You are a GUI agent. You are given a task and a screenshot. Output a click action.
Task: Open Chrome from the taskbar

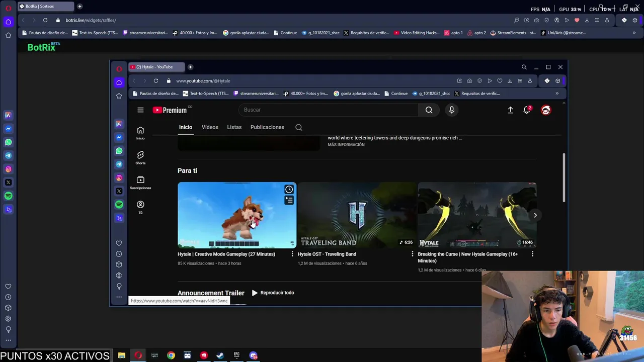tap(171, 355)
